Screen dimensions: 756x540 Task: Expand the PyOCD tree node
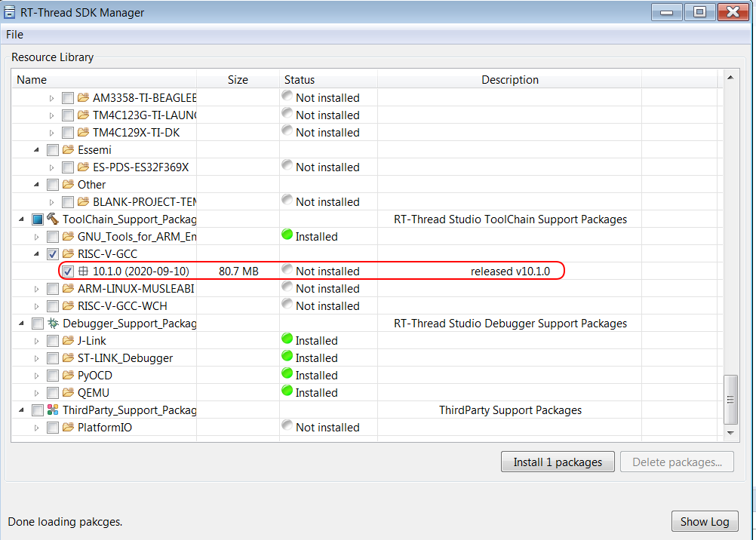pos(37,376)
